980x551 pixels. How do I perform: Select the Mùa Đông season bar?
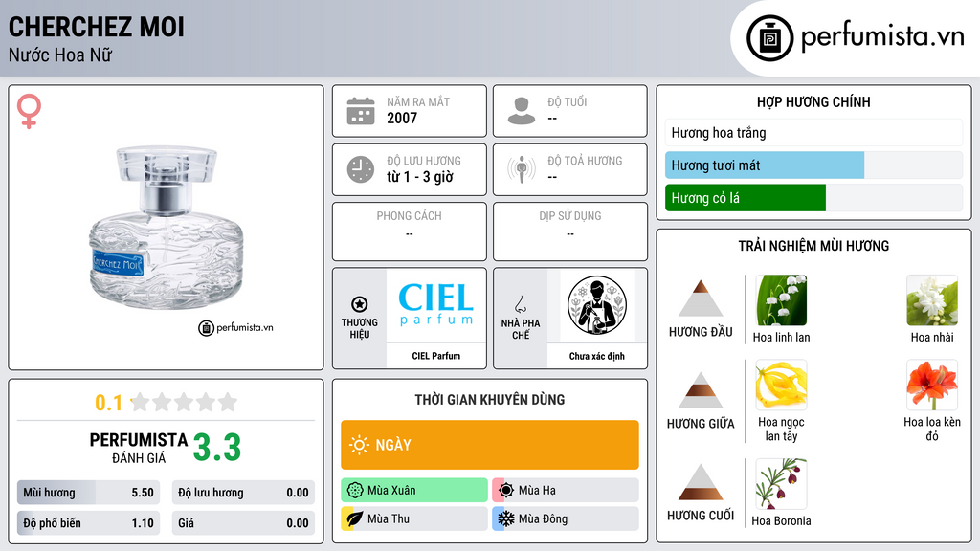[x=565, y=518]
